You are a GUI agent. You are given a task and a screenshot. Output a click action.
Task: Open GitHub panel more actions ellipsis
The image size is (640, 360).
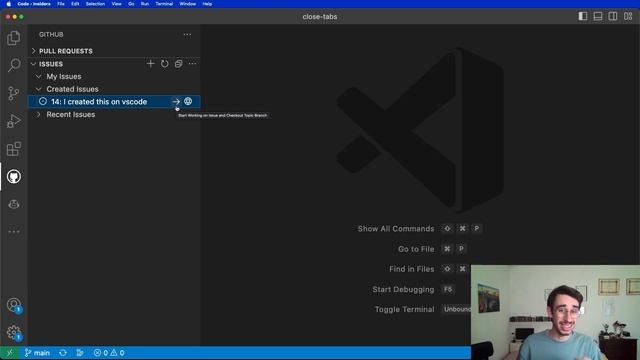point(187,35)
